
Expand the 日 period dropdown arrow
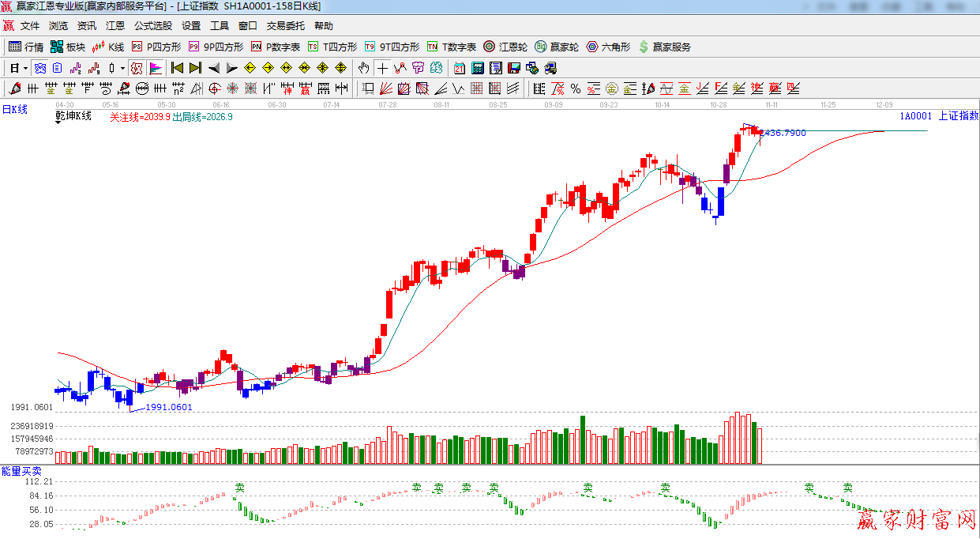25,68
